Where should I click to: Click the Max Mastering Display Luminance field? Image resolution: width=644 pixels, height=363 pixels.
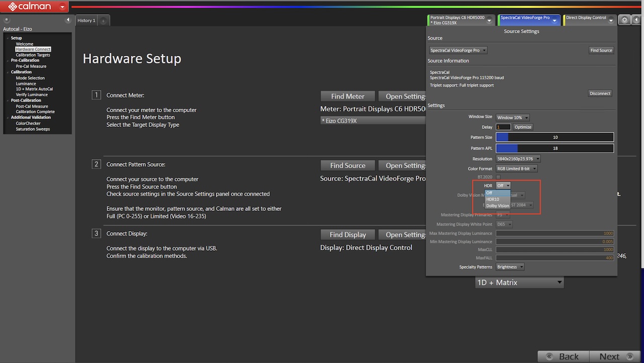[555, 233]
